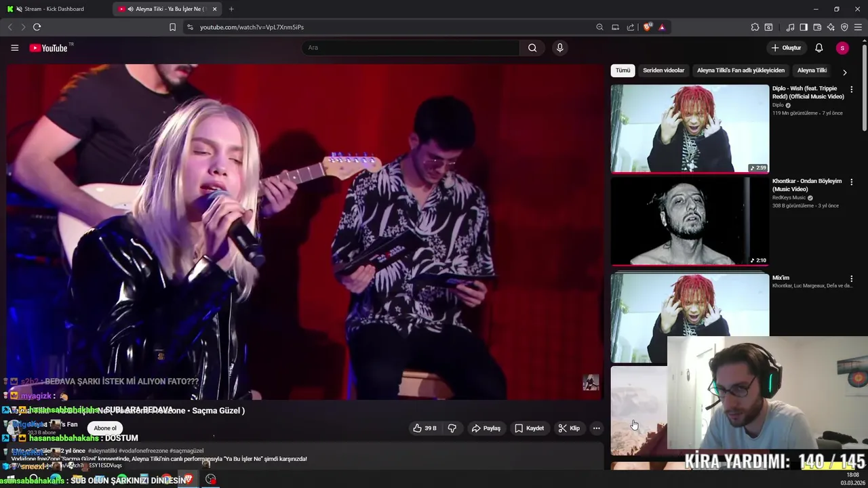
Task: Click the Oluştur create button
Action: coord(786,47)
